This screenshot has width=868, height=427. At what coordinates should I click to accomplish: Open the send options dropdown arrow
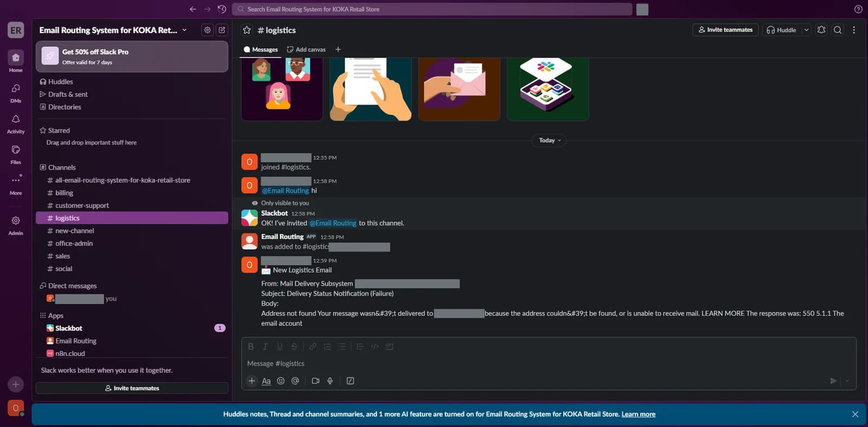click(847, 381)
